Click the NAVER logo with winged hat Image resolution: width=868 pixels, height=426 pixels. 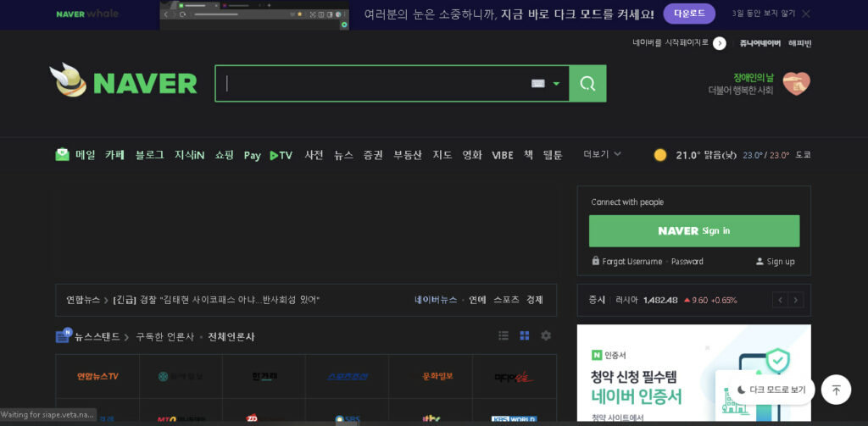click(x=124, y=80)
